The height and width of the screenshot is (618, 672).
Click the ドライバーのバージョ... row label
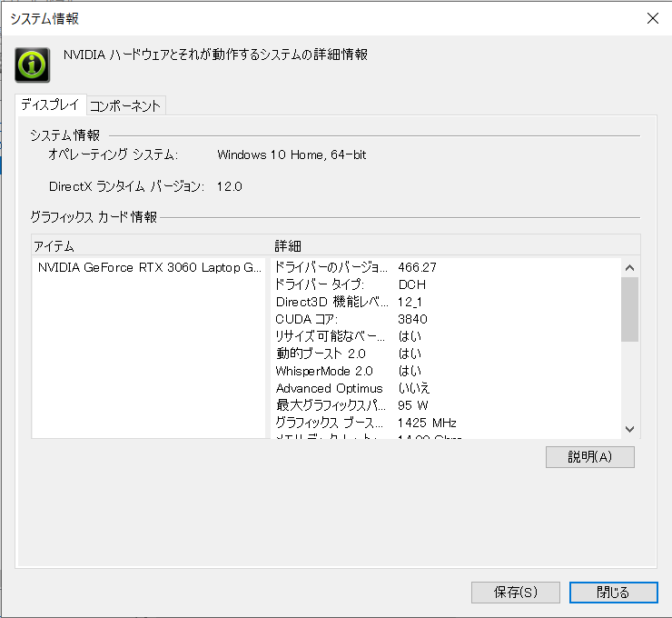(x=331, y=267)
